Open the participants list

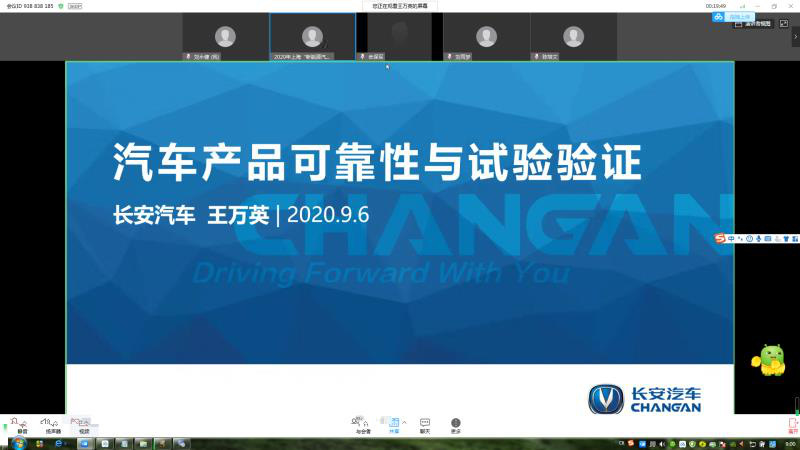point(362,425)
